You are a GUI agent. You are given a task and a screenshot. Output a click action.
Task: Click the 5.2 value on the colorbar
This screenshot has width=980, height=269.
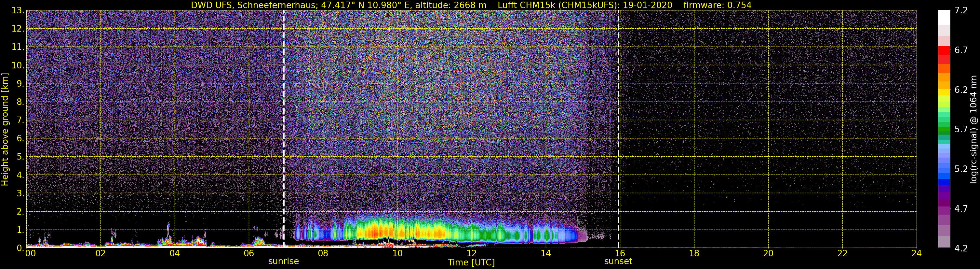point(961,169)
